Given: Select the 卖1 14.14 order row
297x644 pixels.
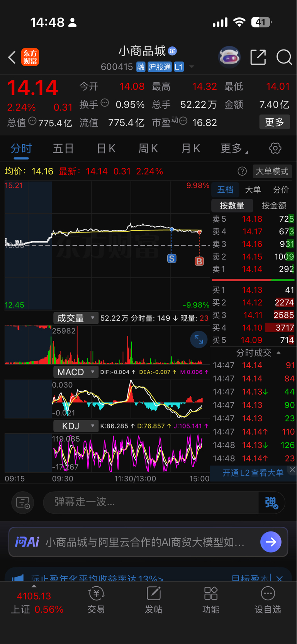Looking at the screenshot, I should click(253, 269).
